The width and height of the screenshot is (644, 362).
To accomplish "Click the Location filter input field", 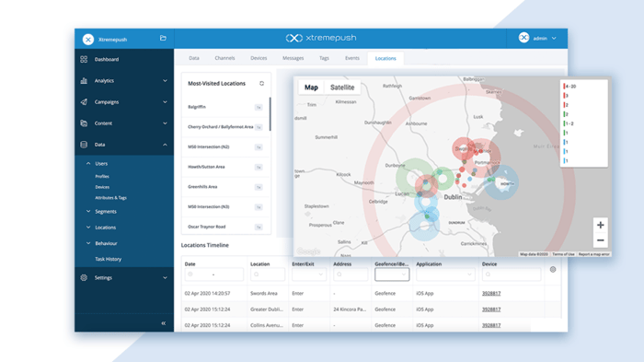I will click(268, 274).
